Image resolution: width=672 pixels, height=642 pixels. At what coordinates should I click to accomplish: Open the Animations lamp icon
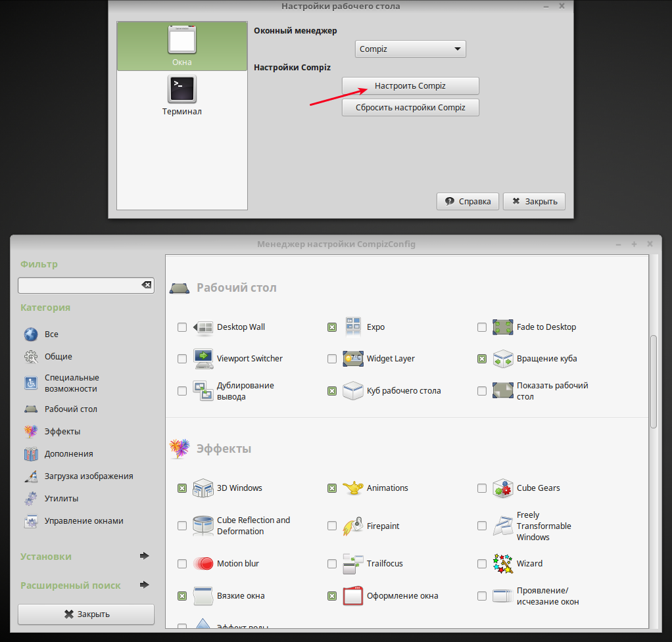tap(353, 488)
